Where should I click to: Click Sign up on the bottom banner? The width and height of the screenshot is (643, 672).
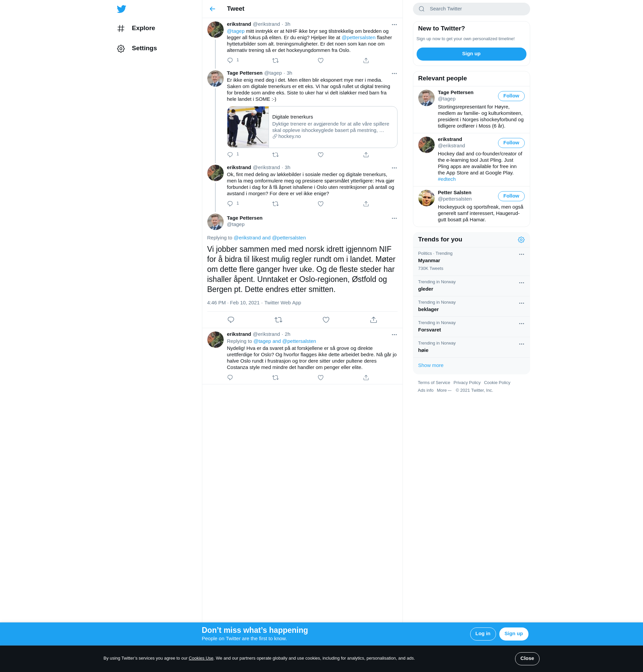coord(513,634)
